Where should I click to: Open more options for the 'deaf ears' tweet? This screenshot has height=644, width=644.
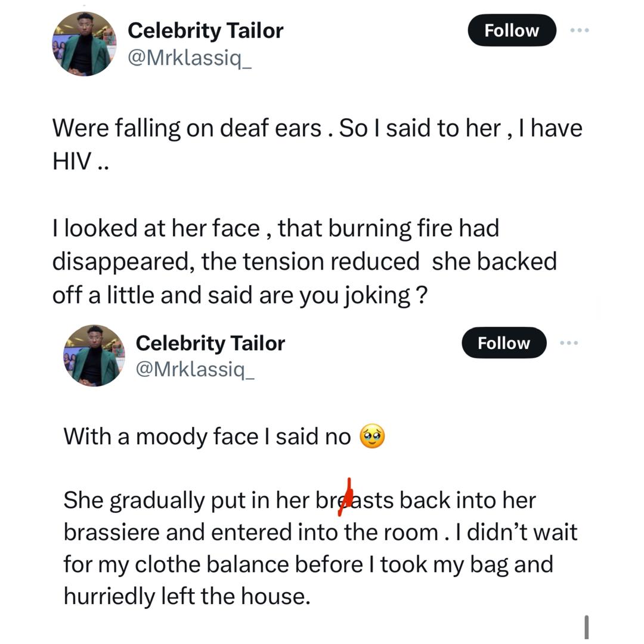(579, 30)
